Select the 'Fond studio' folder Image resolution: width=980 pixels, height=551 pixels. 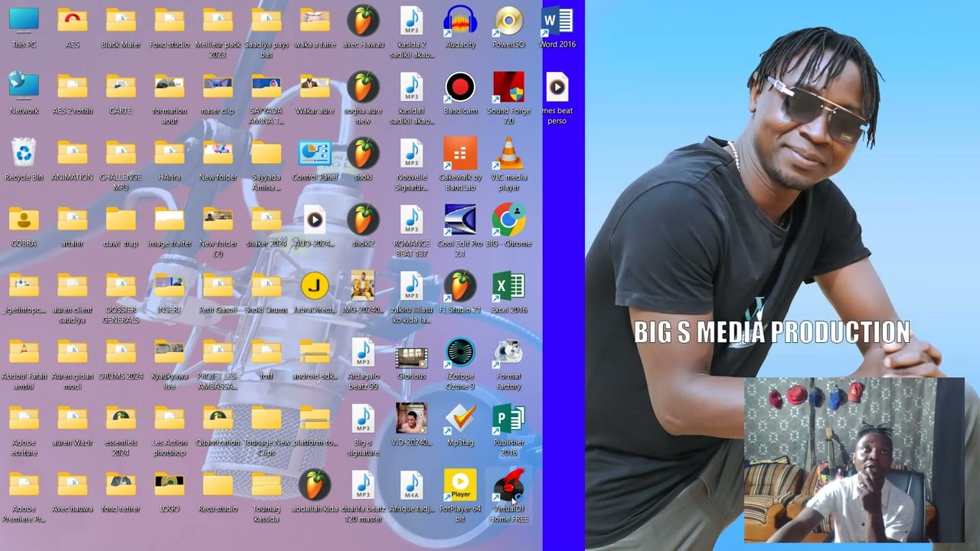tap(169, 21)
